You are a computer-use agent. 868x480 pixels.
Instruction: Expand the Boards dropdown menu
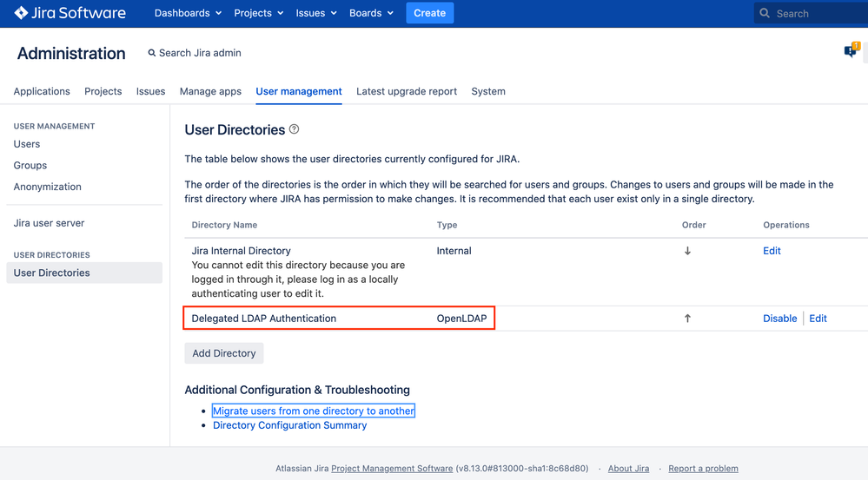[372, 13]
